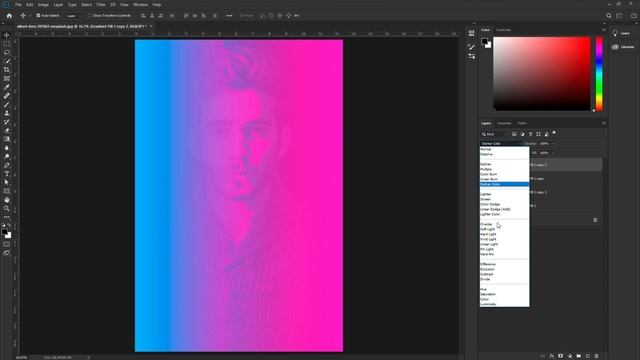640x360 pixels.
Task: Click the rainbow hue slider bar
Action: [x=599, y=73]
